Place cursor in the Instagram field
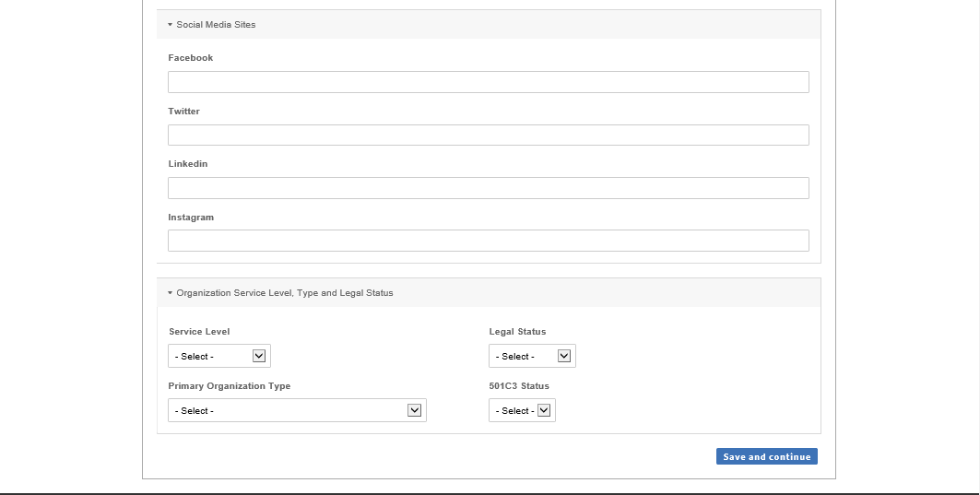This screenshot has width=980, height=495. pos(488,241)
